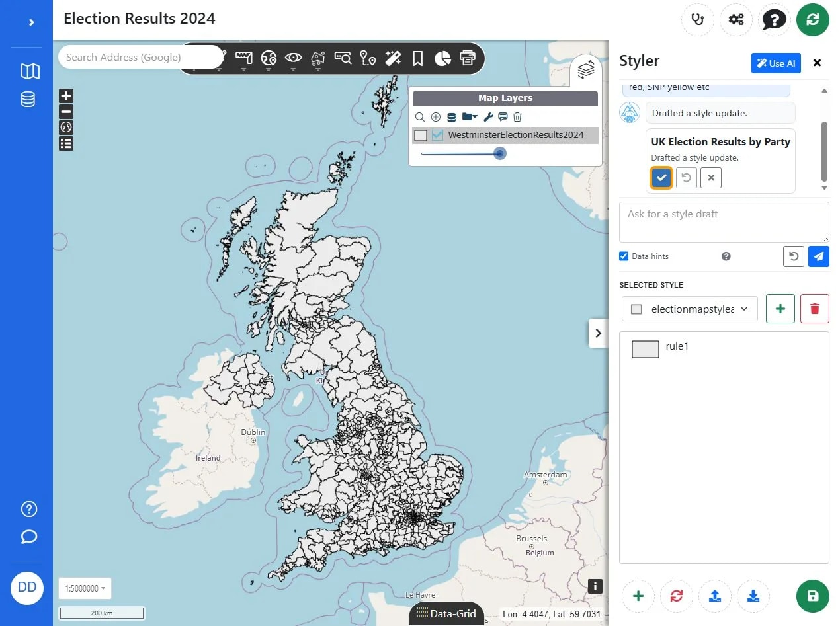Click the add layer plus circle icon

[436, 117]
